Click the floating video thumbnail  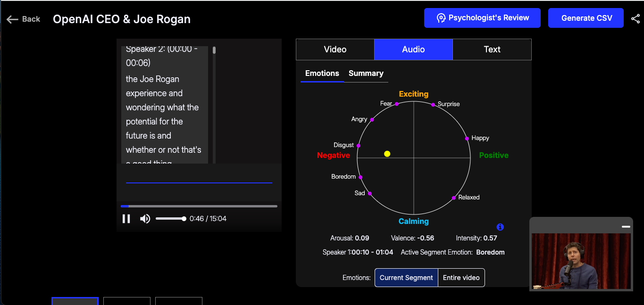[581, 261]
